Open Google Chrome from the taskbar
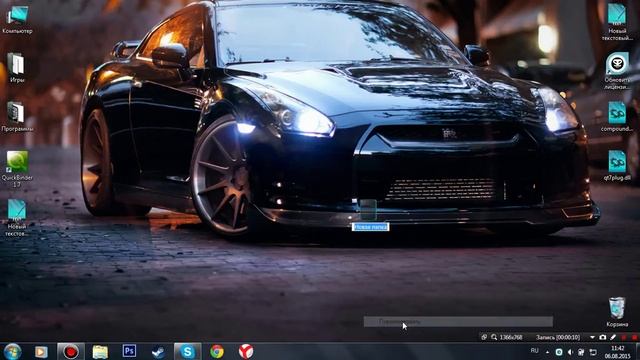 point(217,351)
